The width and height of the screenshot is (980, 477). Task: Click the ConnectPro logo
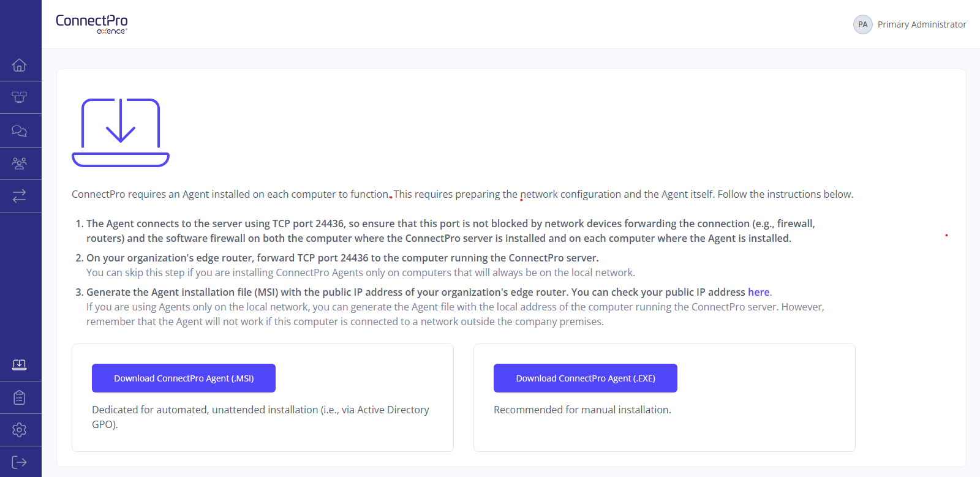[x=92, y=24]
